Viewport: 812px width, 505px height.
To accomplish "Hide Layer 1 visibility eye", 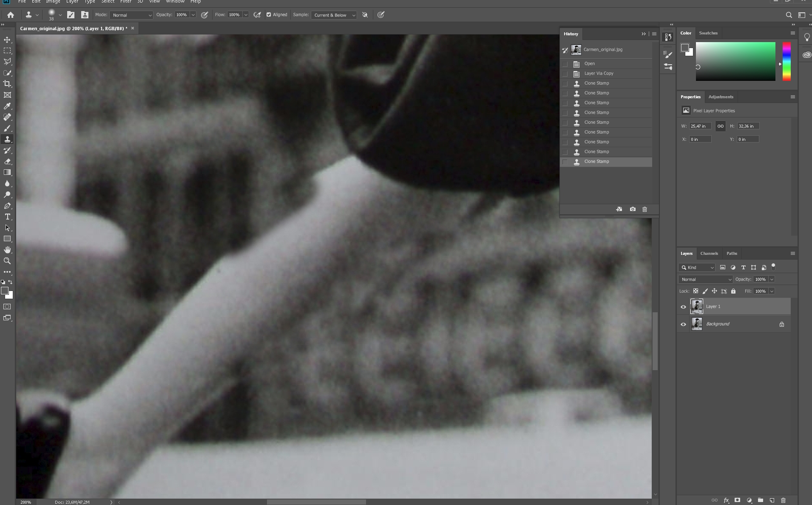I will pyautogui.click(x=683, y=307).
